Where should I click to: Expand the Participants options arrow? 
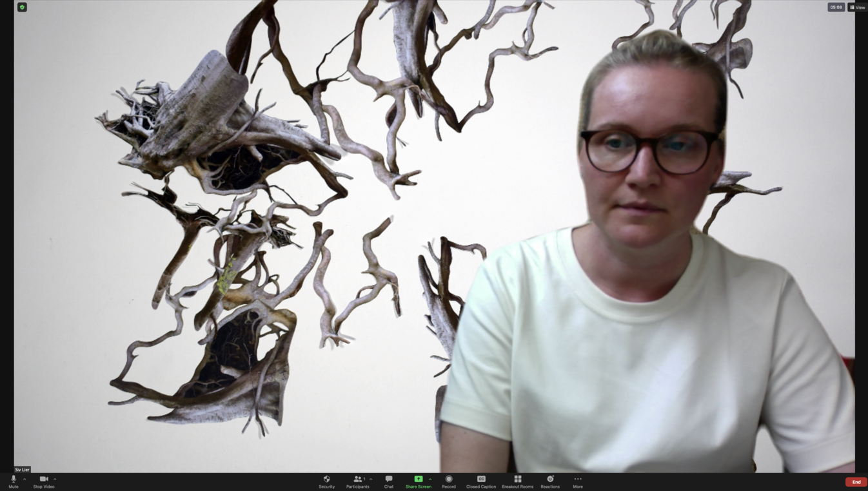(371, 479)
